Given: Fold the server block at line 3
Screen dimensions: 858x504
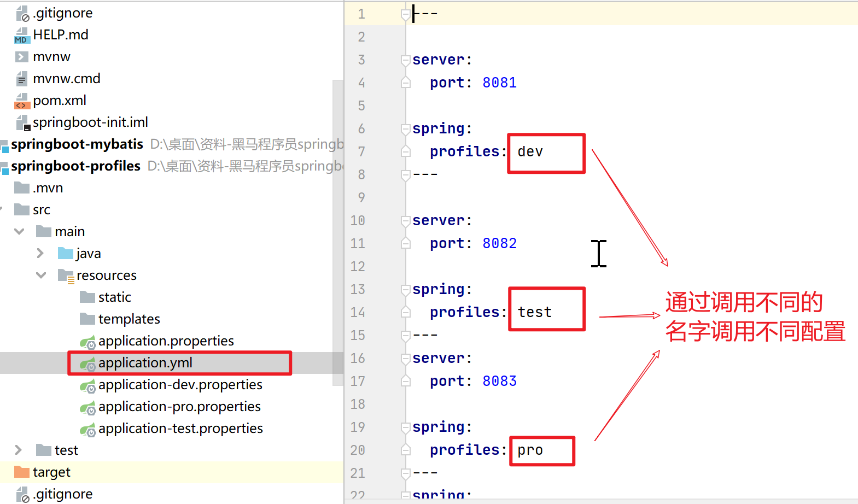Looking at the screenshot, I should pyautogui.click(x=406, y=61).
